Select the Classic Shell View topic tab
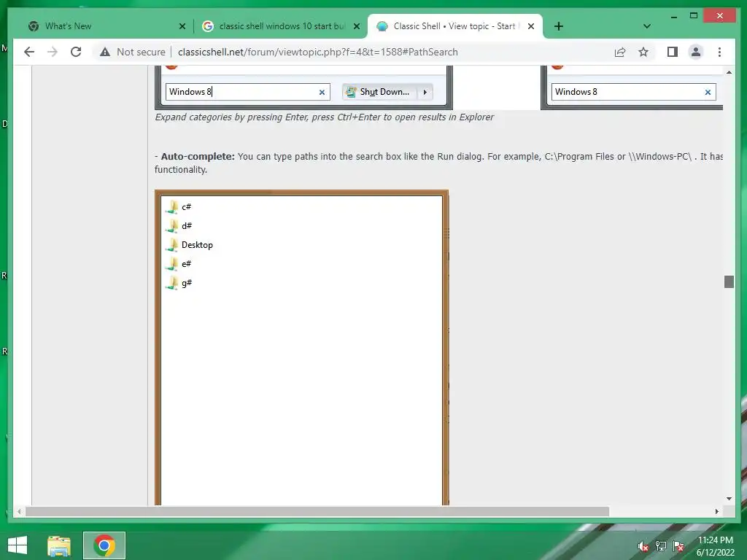The height and width of the screenshot is (560, 747). (x=455, y=26)
